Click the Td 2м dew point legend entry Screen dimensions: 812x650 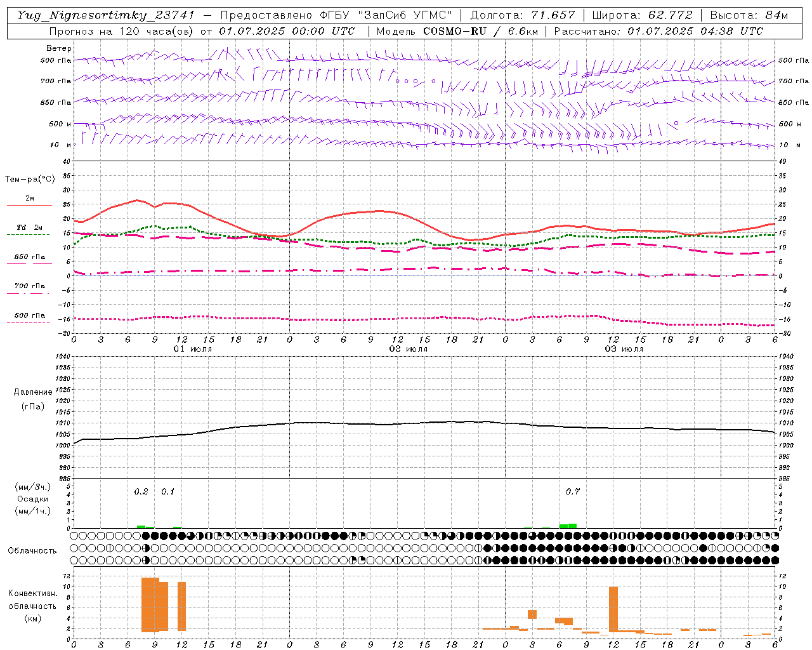(29, 227)
